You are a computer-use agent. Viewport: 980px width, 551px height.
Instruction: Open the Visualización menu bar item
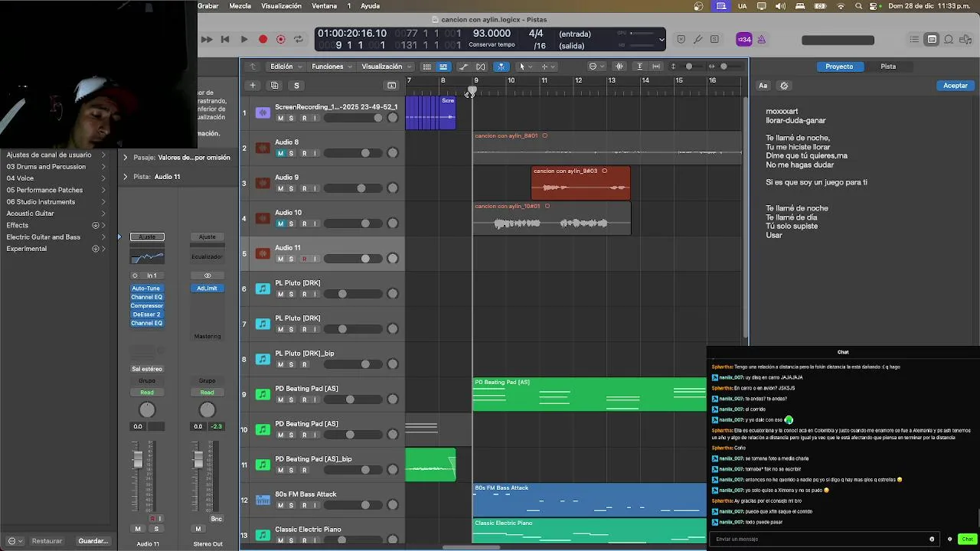point(281,6)
